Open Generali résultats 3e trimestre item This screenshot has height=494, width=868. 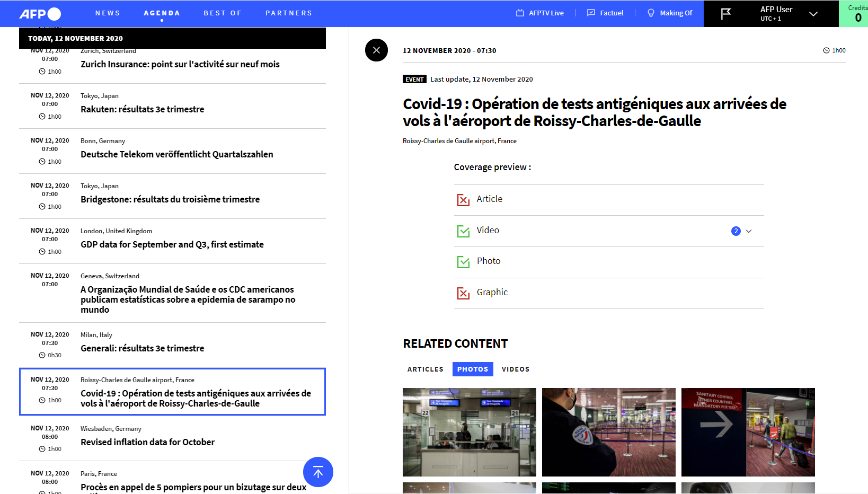(143, 348)
